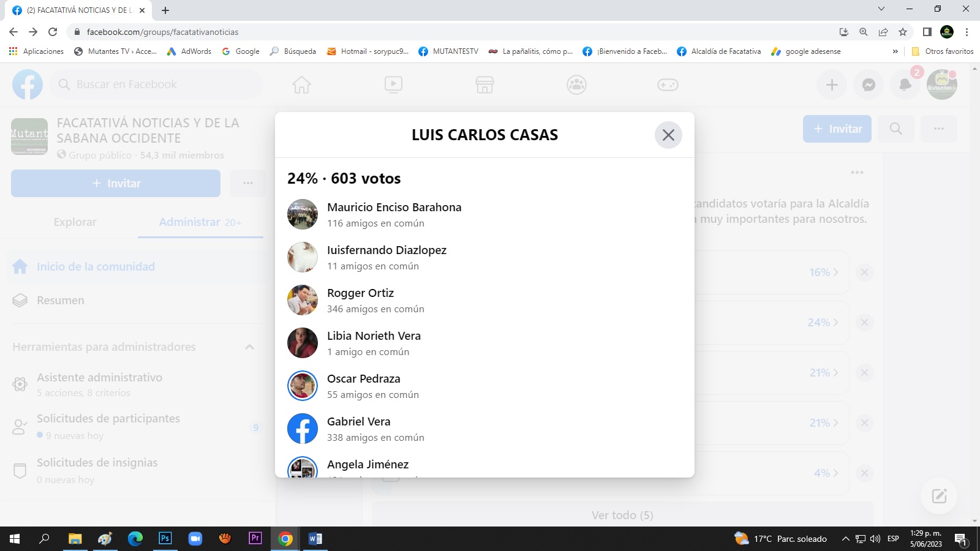The image size is (980, 551).
Task: Collapse Herramientas para administradores section
Action: [249, 347]
